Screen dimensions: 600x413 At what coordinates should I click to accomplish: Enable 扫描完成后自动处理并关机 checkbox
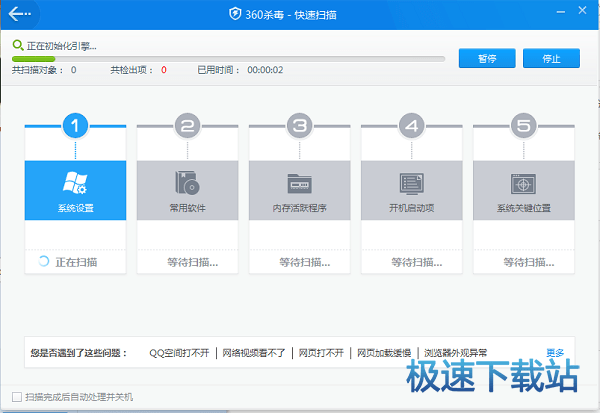point(16,397)
